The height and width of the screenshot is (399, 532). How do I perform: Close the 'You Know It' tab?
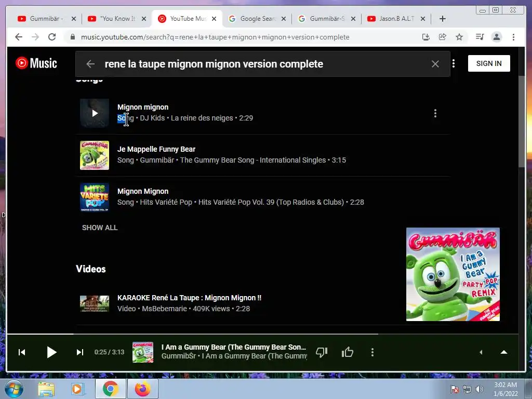point(144,19)
